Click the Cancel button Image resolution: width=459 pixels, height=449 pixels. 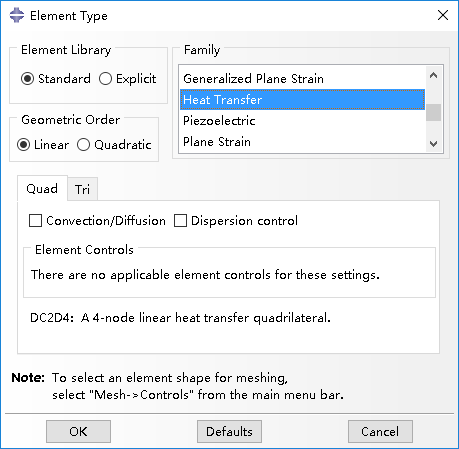point(380,431)
